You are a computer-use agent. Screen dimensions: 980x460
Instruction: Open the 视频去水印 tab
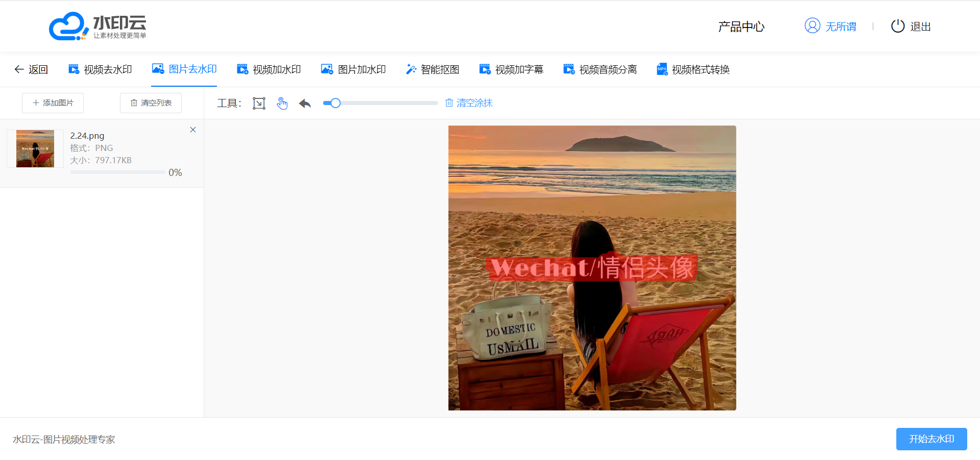pyautogui.click(x=101, y=69)
